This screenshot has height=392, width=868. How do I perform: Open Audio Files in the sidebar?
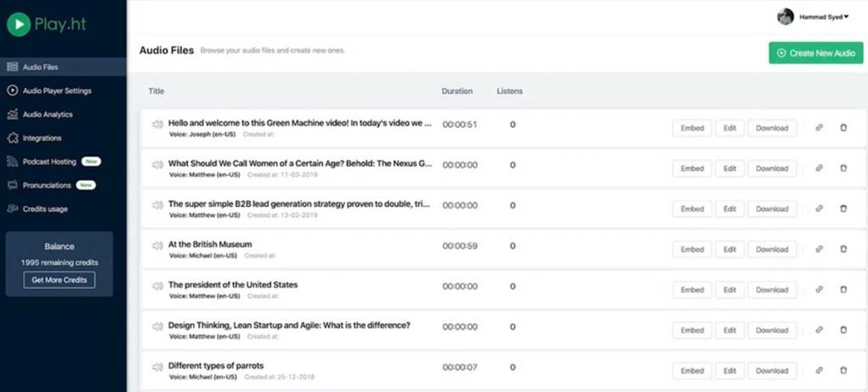pyautogui.click(x=63, y=67)
